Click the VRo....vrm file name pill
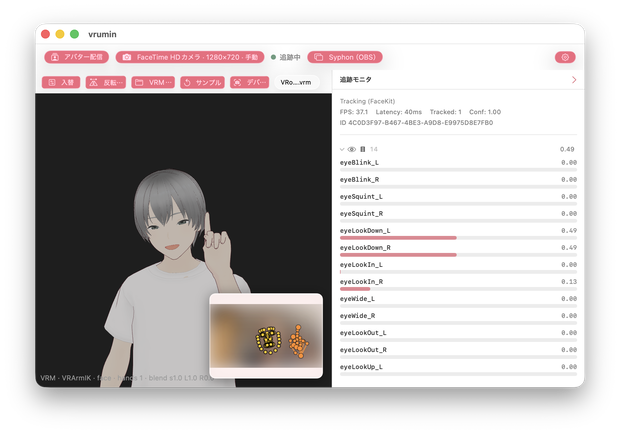 296,82
